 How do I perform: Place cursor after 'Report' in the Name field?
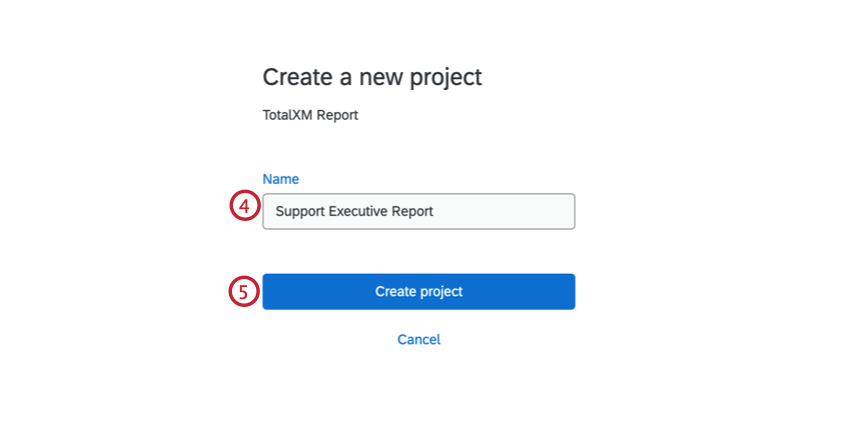pyautogui.click(x=435, y=211)
